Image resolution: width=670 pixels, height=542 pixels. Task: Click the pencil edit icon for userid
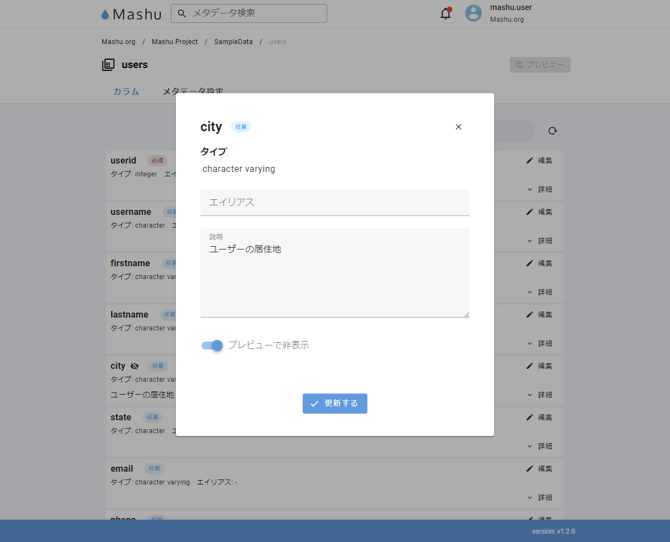coord(530,160)
